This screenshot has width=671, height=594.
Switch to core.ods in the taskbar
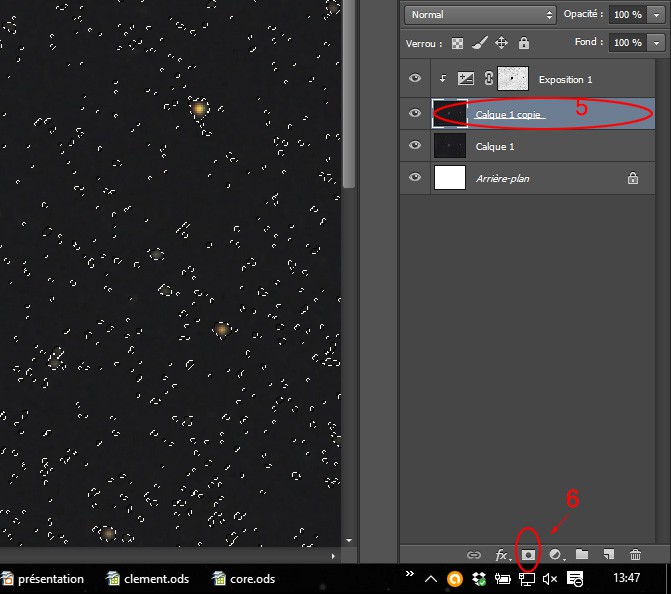point(244,579)
